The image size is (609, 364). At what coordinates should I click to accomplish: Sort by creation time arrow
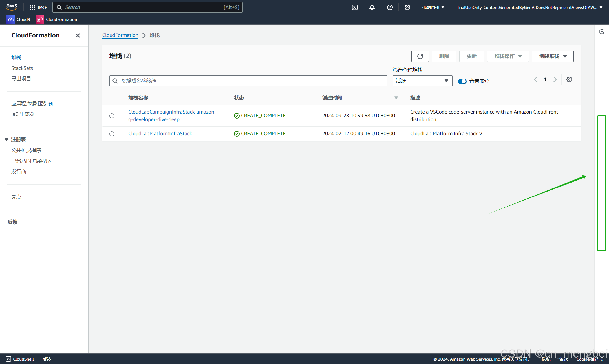(x=396, y=98)
